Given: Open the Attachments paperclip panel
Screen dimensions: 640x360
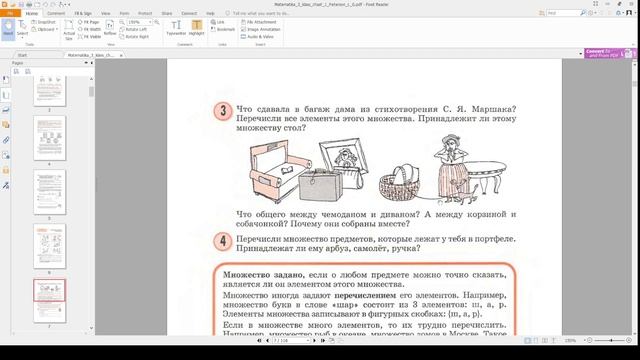Looking at the screenshot, I should click(x=6, y=140).
